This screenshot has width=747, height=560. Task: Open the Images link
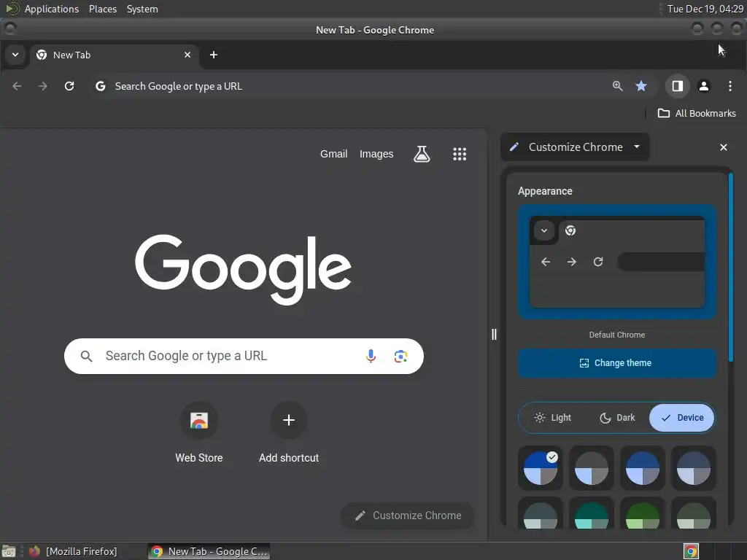[x=376, y=154]
